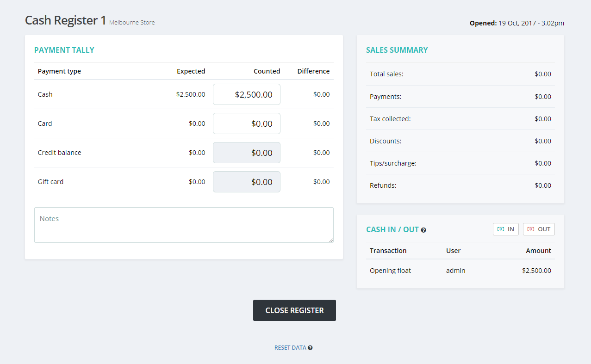Select the Credit balance counted field
The image size is (591, 364).
pos(246,153)
